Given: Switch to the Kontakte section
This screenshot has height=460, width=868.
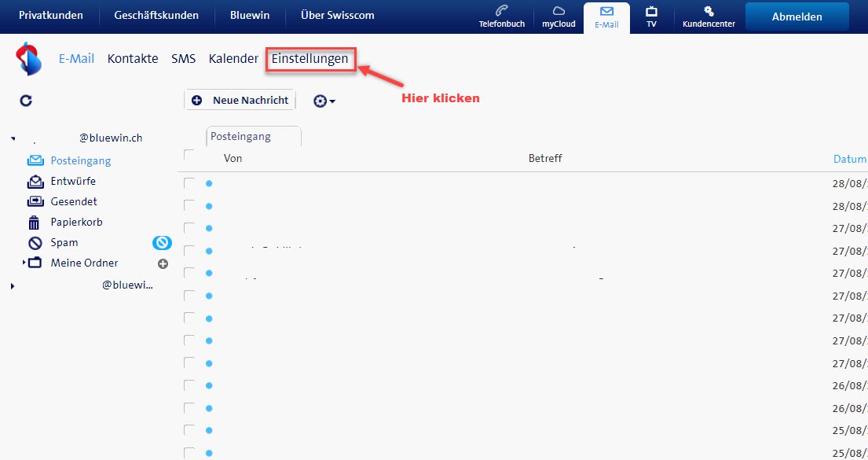Looking at the screenshot, I should pos(133,59).
